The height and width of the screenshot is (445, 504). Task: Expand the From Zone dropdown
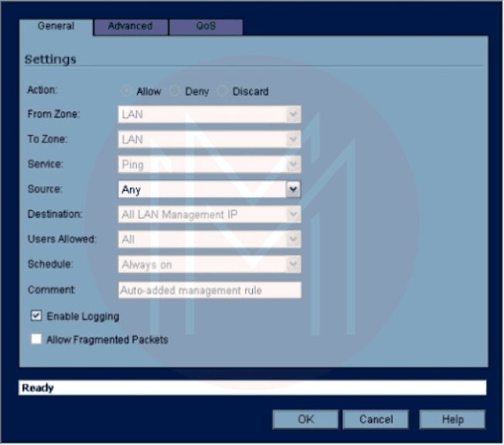pyautogui.click(x=293, y=115)
